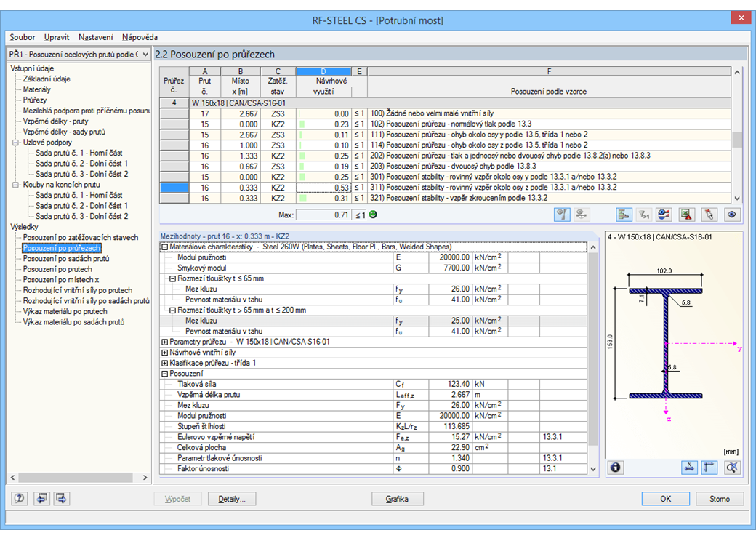Select Vzpěrné délky - pruty

(55, 121)
